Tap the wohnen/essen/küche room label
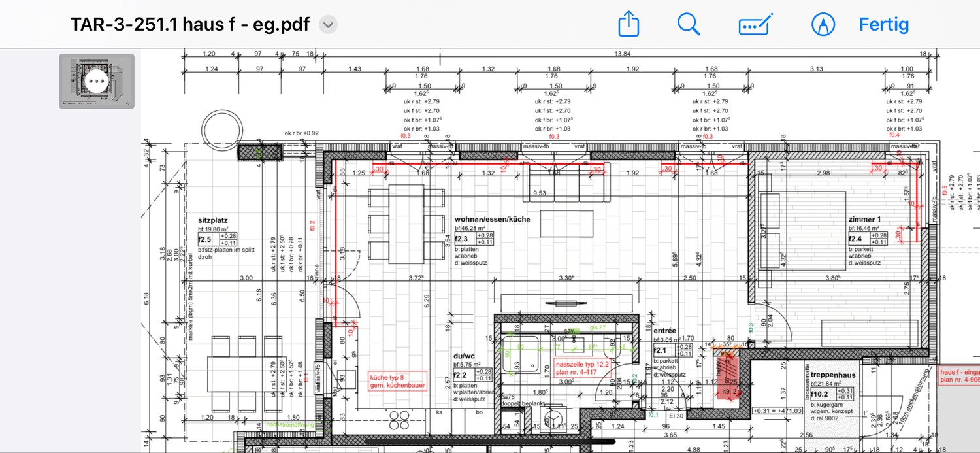Image resolution: width=980 pixels, height=453 pixels. coord(492,220)
